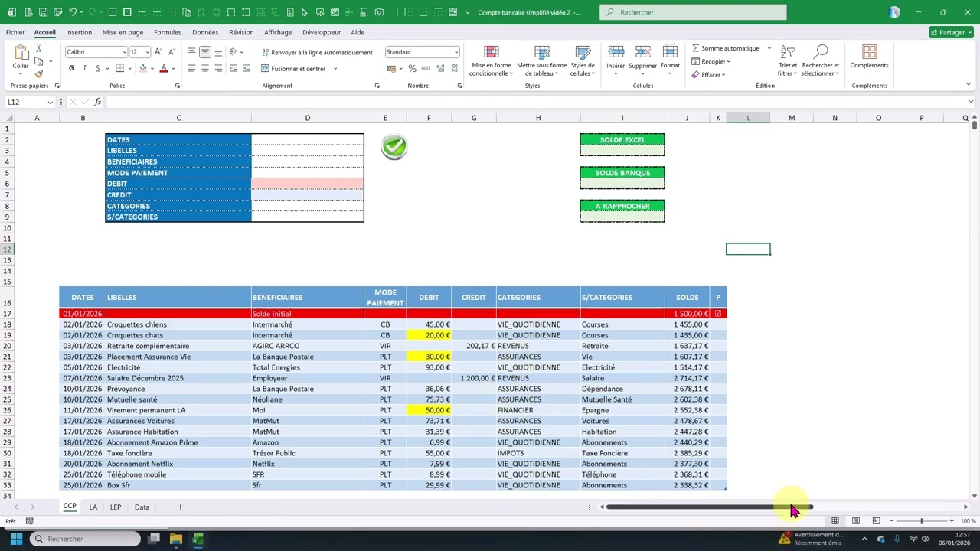This screenshot has width=980, height=551.
Task: Open the Standard number format dropdown
Action: point(456,52)
